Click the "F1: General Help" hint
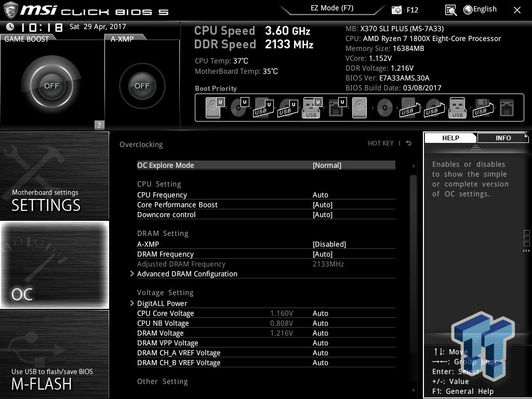Viewport: 532px width, 399px height. point(463,391)
